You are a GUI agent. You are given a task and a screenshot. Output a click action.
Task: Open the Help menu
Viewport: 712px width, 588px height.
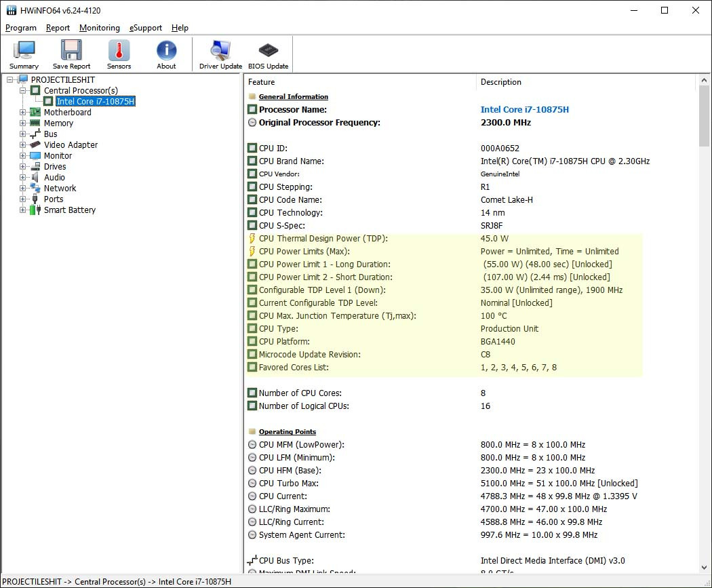(180, 28)
